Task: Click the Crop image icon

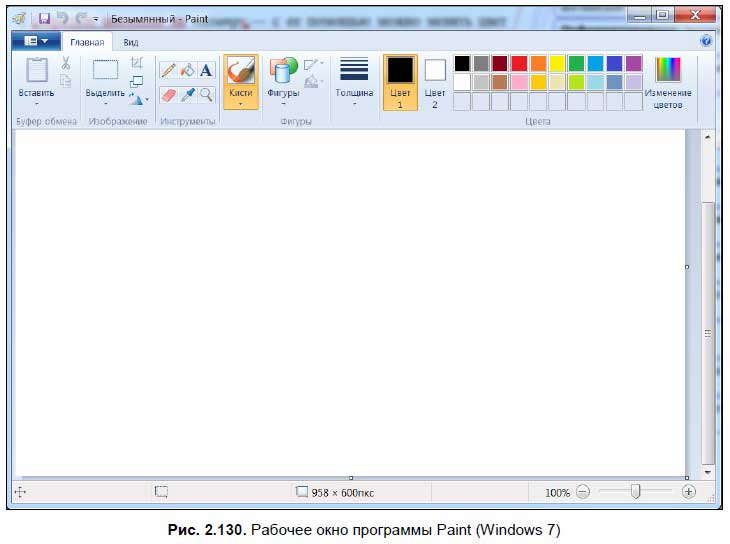Action: tap(136, 63)
